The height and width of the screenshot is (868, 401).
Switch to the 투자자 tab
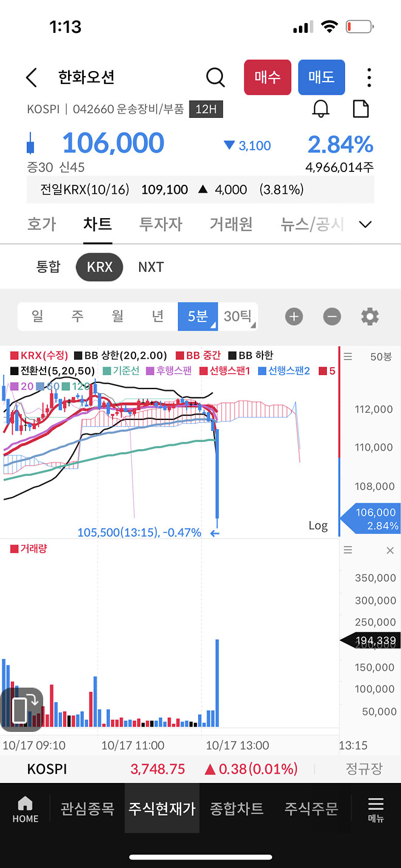[160, 224]
